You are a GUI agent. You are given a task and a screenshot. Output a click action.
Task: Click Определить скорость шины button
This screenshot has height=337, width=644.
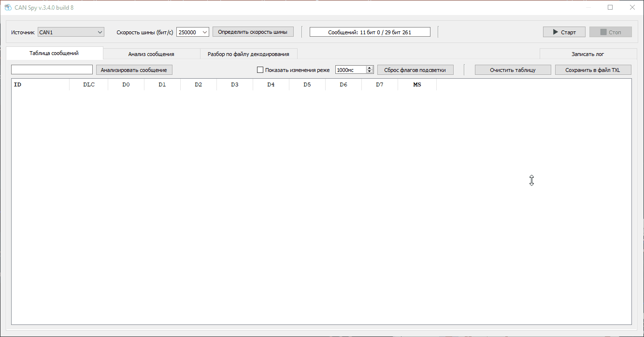(x=253, y=32)
